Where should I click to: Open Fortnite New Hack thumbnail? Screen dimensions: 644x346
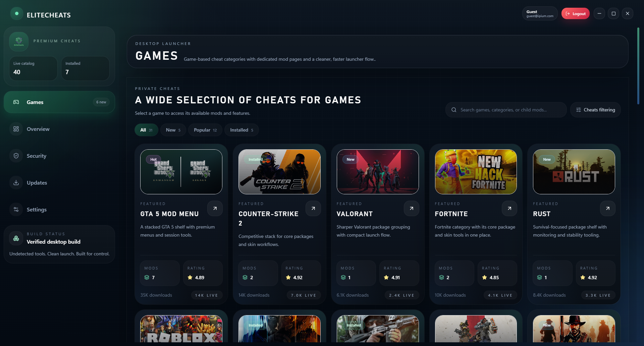476,172
